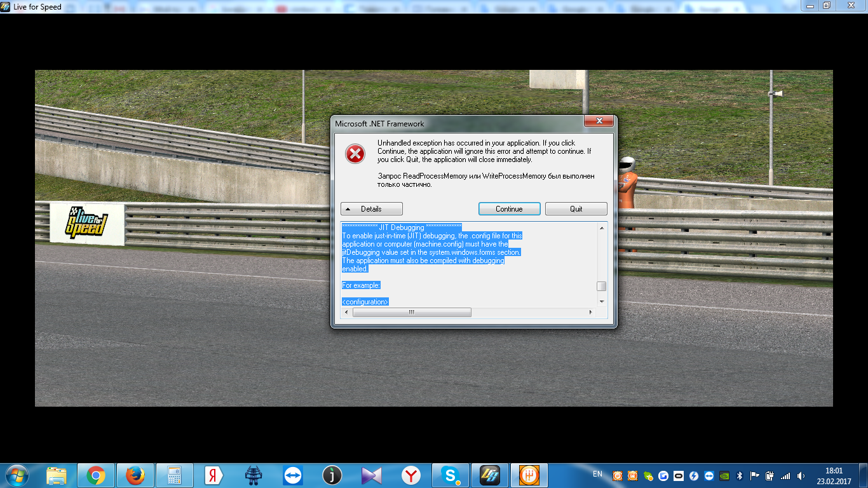
Task: Open Calculator from the taskbar
Action: click(173, 475)
